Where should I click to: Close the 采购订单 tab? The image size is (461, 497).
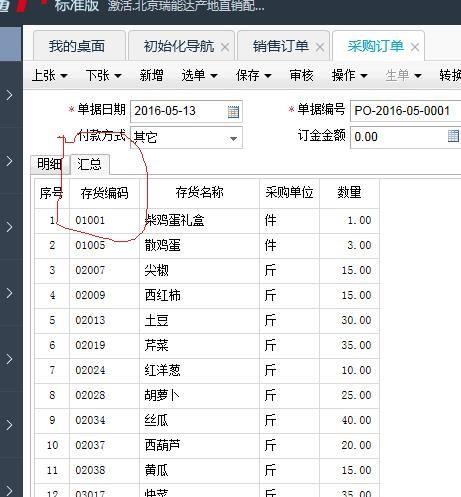[415, 47]
